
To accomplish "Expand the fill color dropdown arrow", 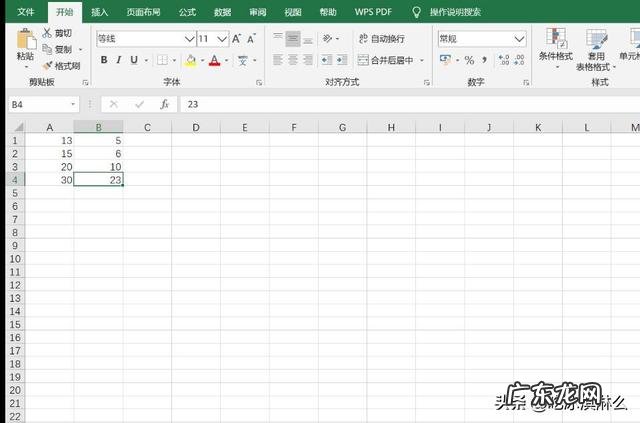I will [x=202, y=60].
